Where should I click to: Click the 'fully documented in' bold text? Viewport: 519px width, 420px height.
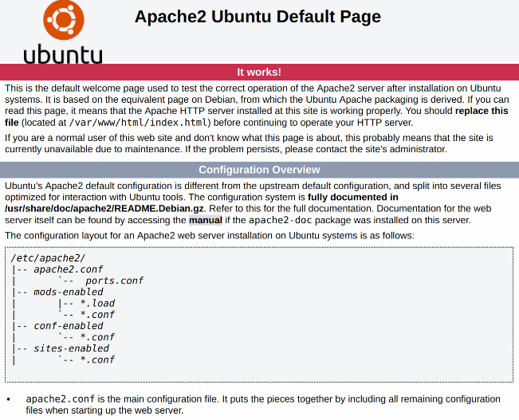[x=353, y=198]
